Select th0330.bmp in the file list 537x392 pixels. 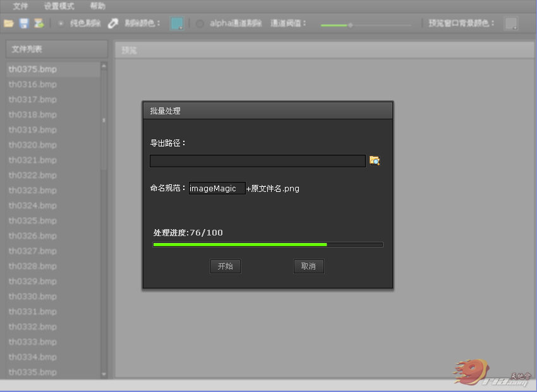pos(53,296)
